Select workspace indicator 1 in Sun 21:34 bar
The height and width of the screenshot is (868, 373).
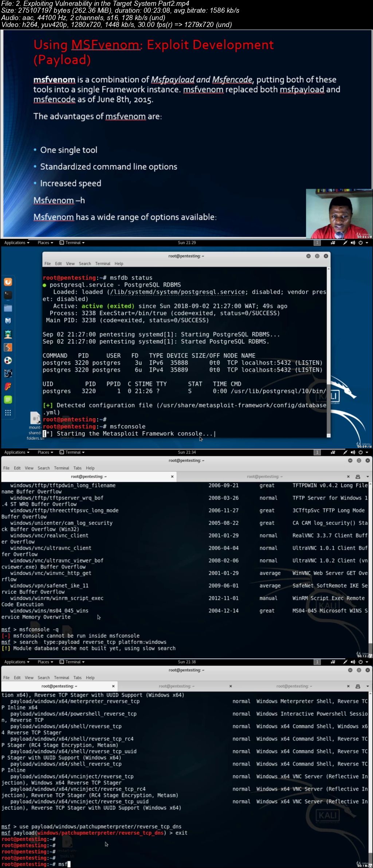click(x=317, y=452)
